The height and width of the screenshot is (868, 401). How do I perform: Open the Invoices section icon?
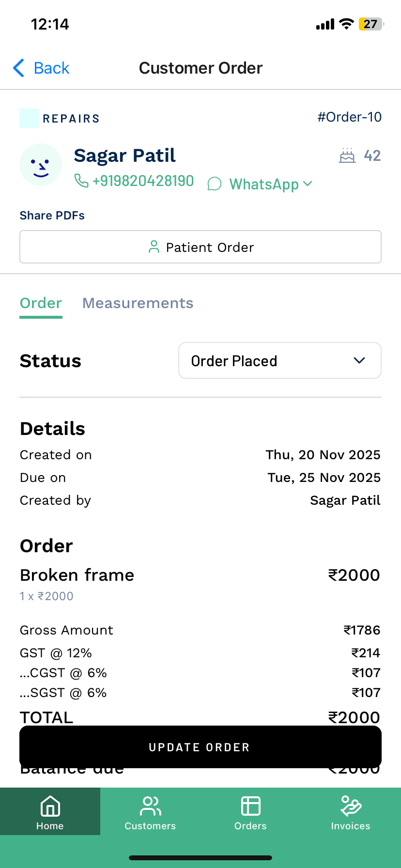pos(351,806)
